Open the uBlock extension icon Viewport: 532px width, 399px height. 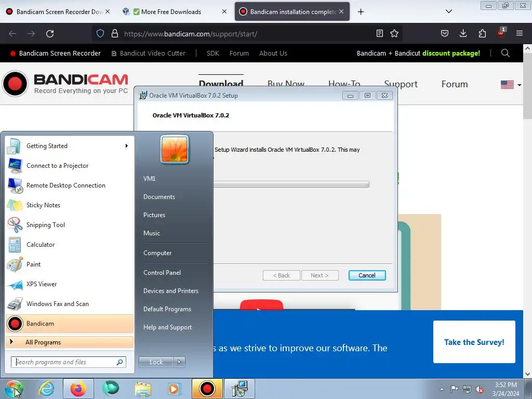coord(501,33)
